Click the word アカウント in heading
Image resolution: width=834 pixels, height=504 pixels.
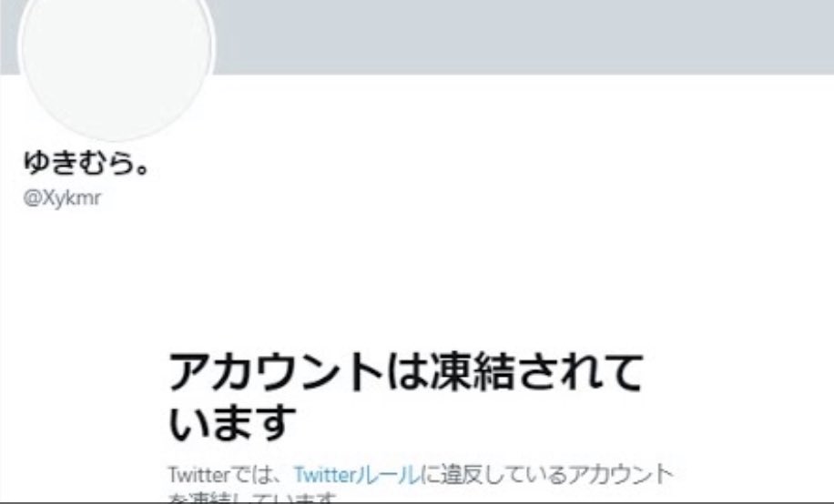[x=275, y=373]
